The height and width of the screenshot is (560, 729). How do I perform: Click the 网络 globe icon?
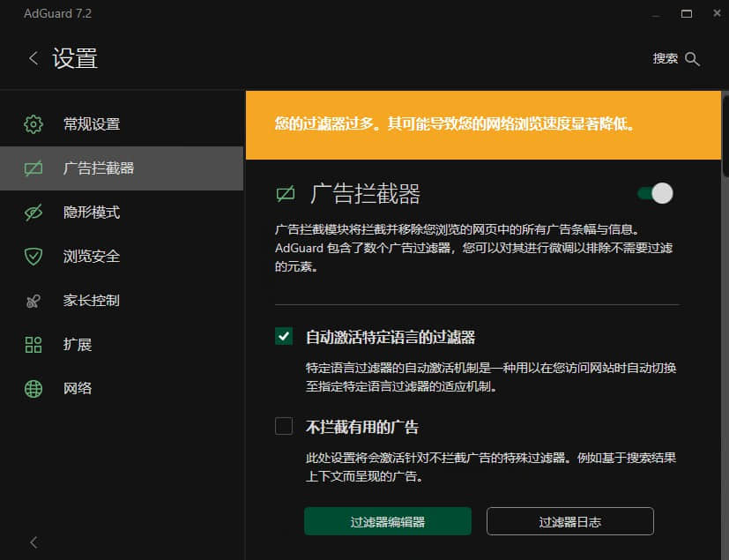[33, 388]
